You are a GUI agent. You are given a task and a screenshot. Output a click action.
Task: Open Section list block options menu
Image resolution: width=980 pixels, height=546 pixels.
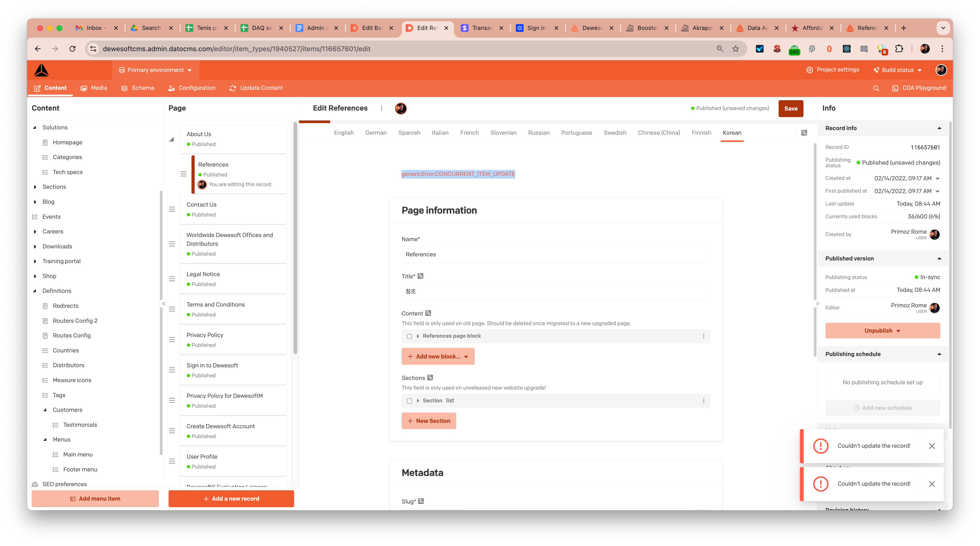point(703,401)
